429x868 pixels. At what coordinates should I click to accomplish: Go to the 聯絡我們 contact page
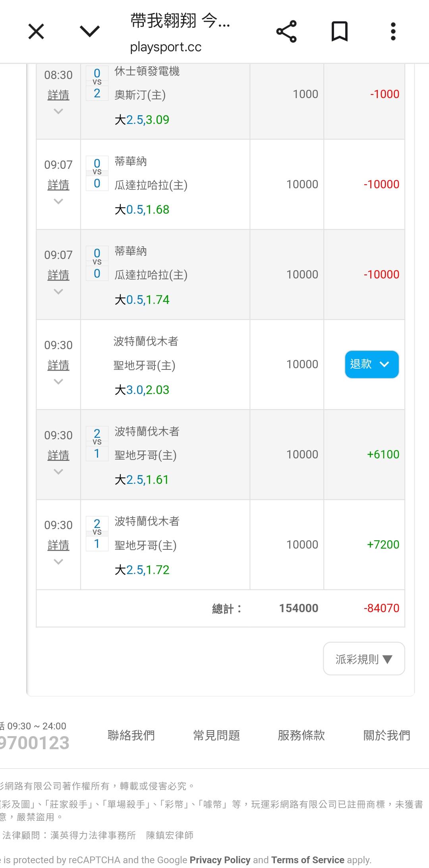pos(131,735)
